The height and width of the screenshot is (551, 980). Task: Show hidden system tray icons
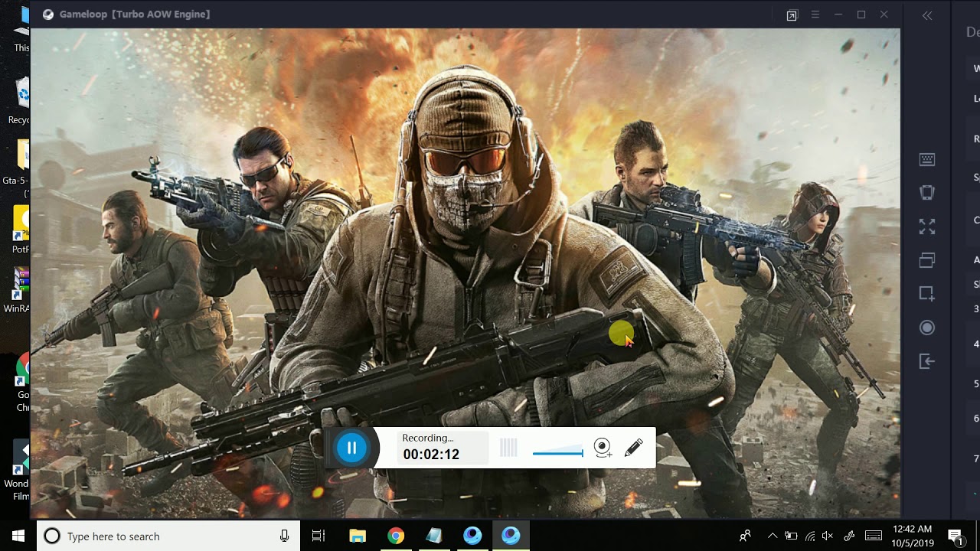click(x=773, y=536)
